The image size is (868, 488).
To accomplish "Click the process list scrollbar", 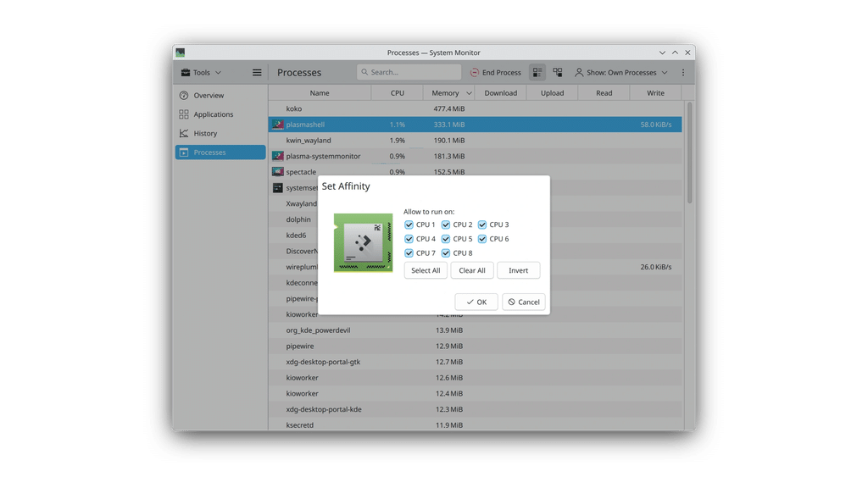I will (689, 152).
